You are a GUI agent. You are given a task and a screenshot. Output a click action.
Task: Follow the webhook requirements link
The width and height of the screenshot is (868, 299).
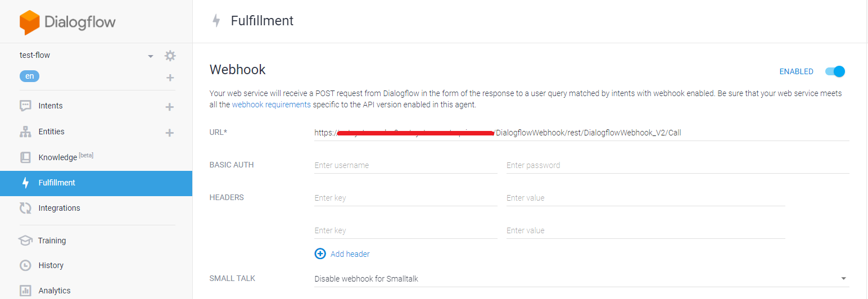271,105
